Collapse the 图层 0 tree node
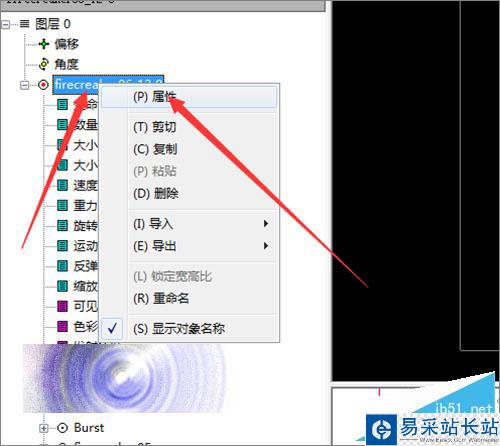The width and height of the screenshot is (500, 446). [x=6, y=24]
